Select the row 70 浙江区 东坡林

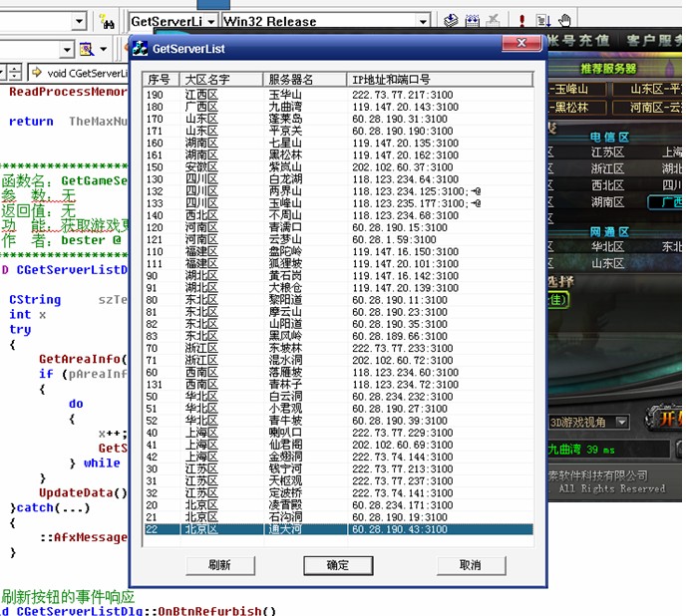[338, 348]
